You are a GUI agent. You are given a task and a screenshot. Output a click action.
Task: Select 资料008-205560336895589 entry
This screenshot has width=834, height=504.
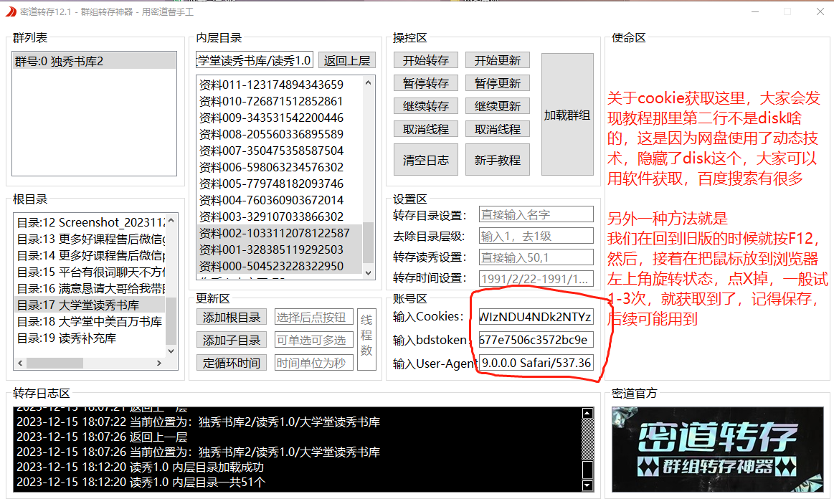(x=280, y=134)
